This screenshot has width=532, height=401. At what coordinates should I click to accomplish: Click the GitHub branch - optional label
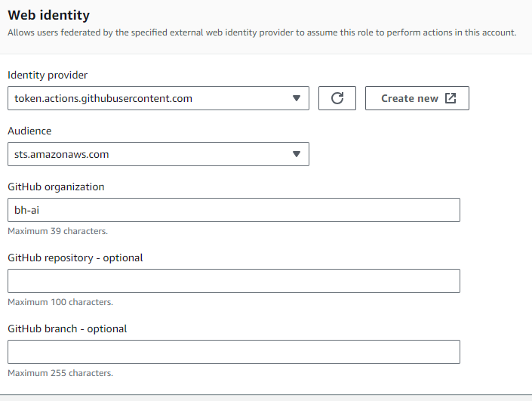(67, 329)
